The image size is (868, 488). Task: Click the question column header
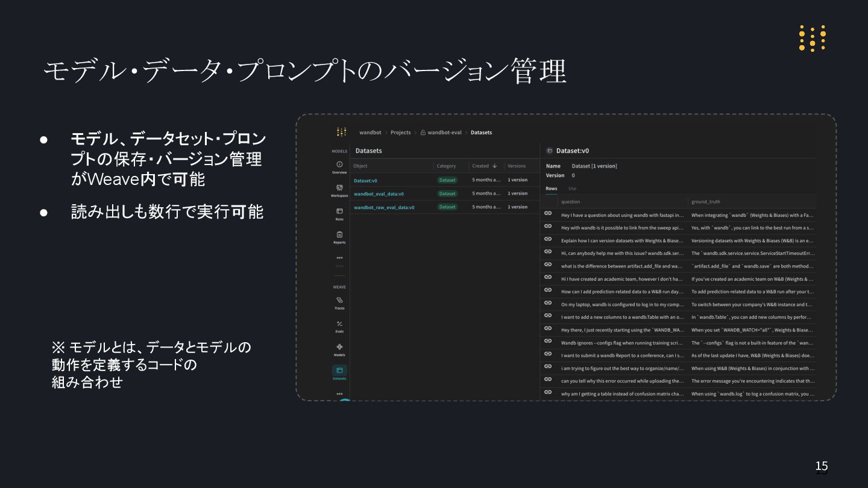coord(570,202)
